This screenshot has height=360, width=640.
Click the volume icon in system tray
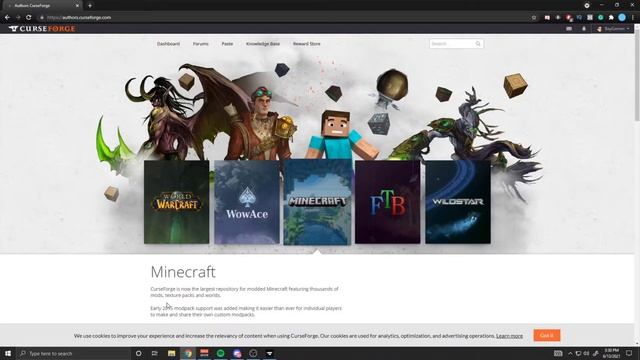coord(587,353)
